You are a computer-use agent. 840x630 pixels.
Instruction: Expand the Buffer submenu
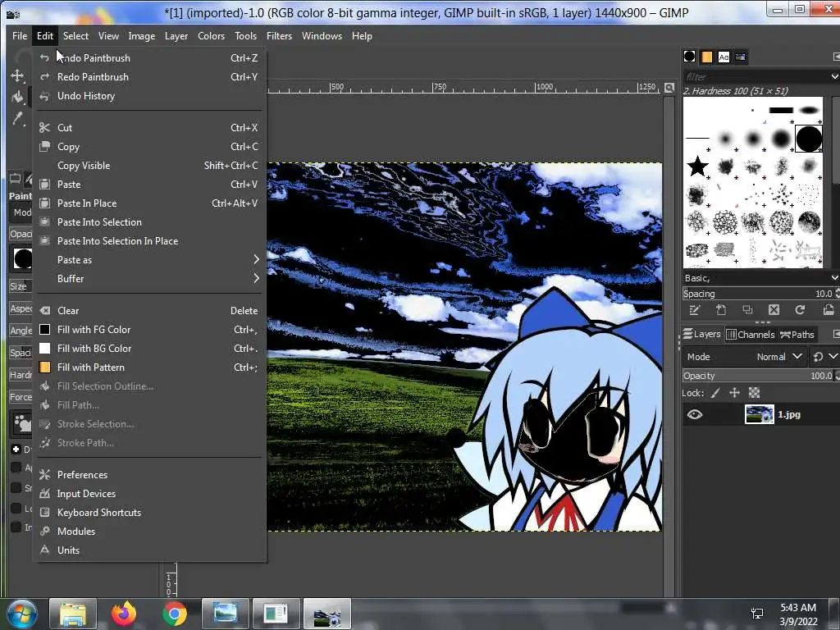[150, 279]
